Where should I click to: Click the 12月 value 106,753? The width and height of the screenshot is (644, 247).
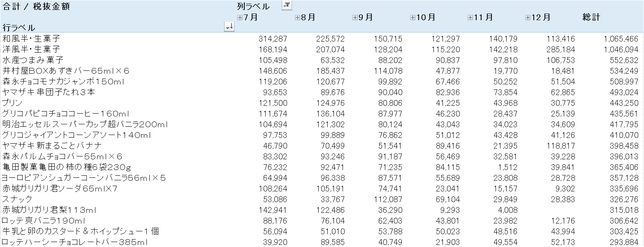click(x=561, y=60)
